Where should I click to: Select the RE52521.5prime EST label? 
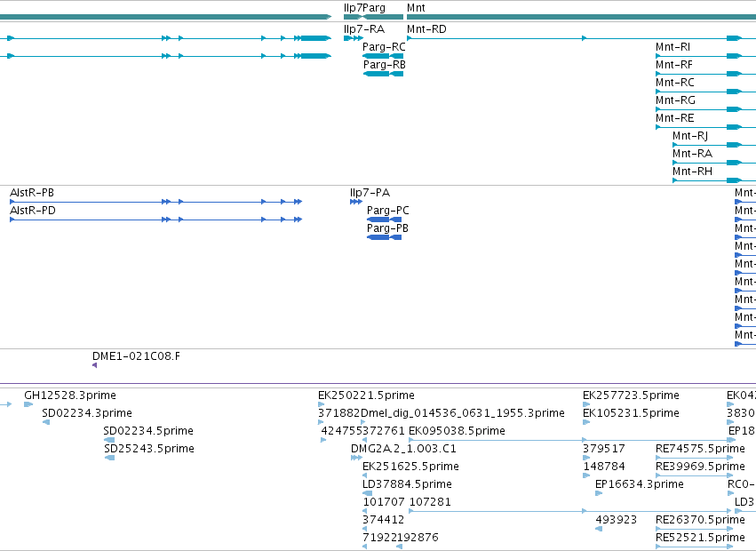[x=700, y=538]
